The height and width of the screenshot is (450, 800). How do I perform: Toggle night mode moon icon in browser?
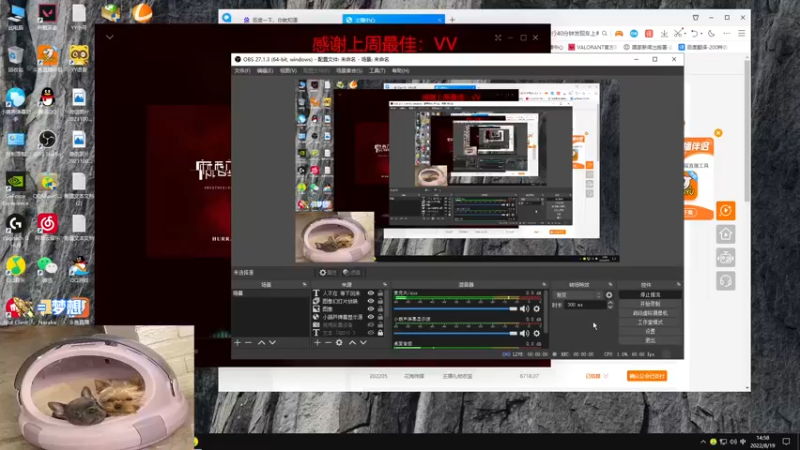(x=711, y=34)
